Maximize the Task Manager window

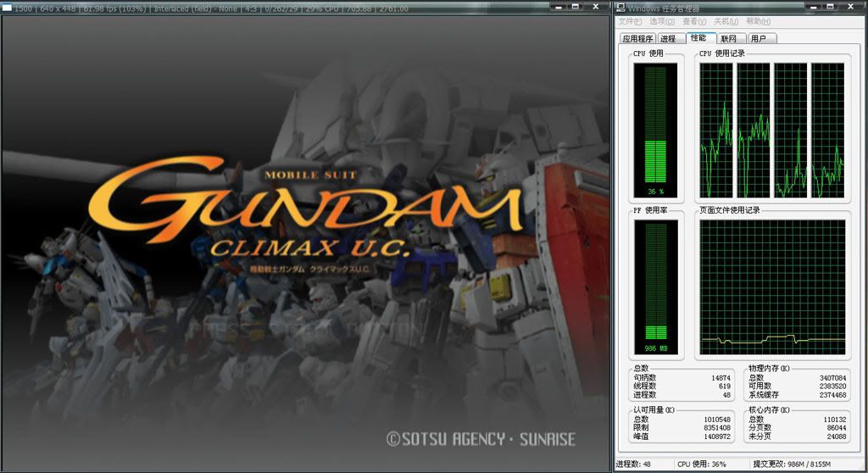tap(830, 7)
